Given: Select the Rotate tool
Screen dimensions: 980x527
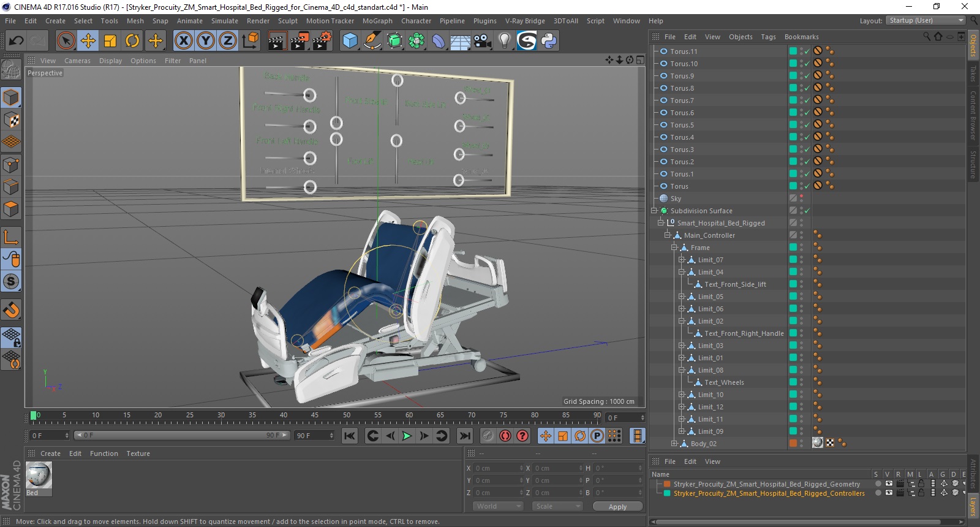Looking at the screenshot, I should pos(132,41).
